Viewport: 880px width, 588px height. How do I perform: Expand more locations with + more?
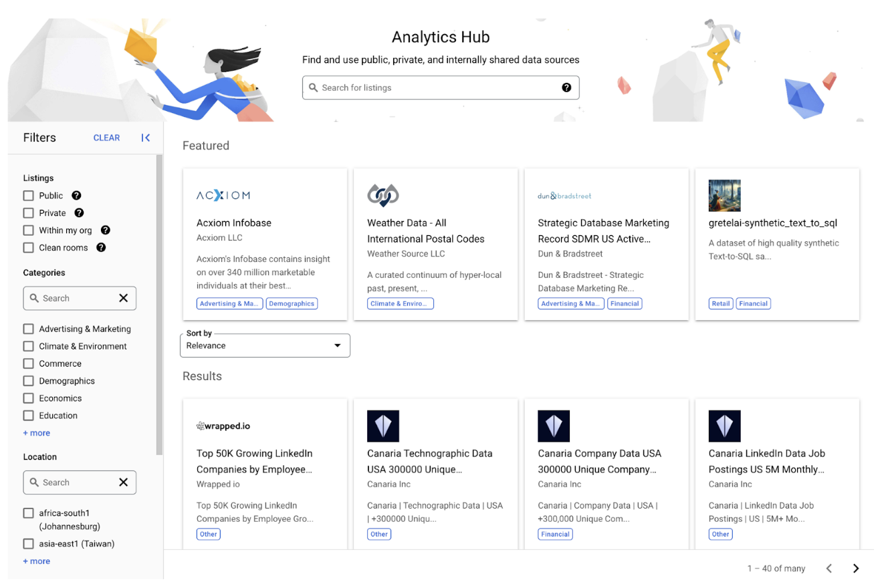(x=37, y=561)
